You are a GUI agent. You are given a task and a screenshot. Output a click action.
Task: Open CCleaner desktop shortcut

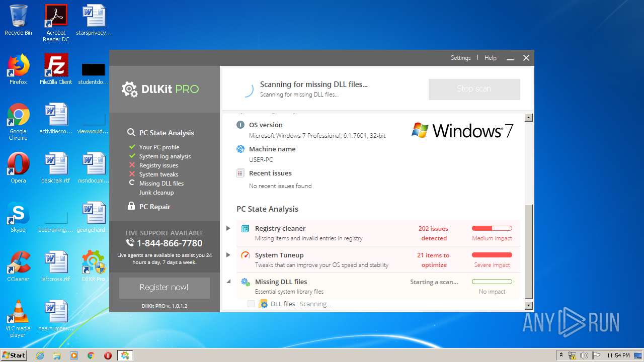click(18, 266)
